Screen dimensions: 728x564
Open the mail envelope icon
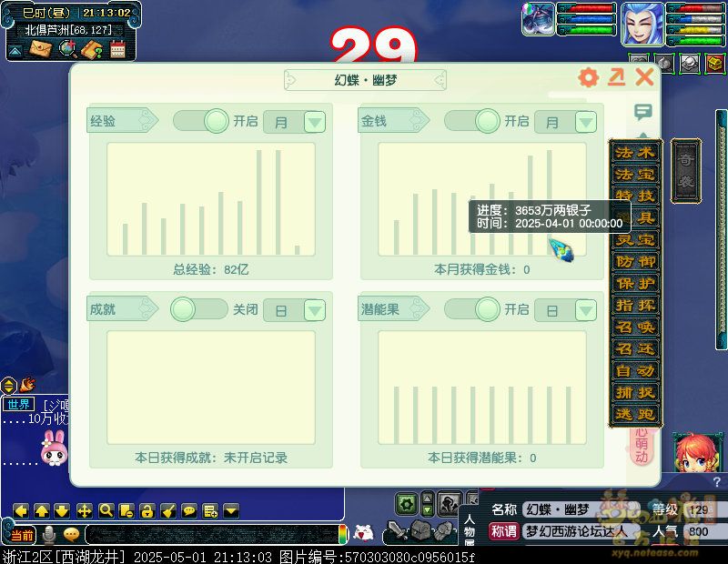40,48
